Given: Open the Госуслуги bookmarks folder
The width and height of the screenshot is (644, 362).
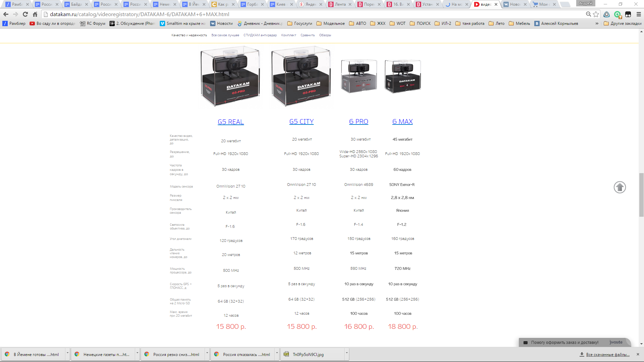Looking at the screenshot, I should click(300, 23).
